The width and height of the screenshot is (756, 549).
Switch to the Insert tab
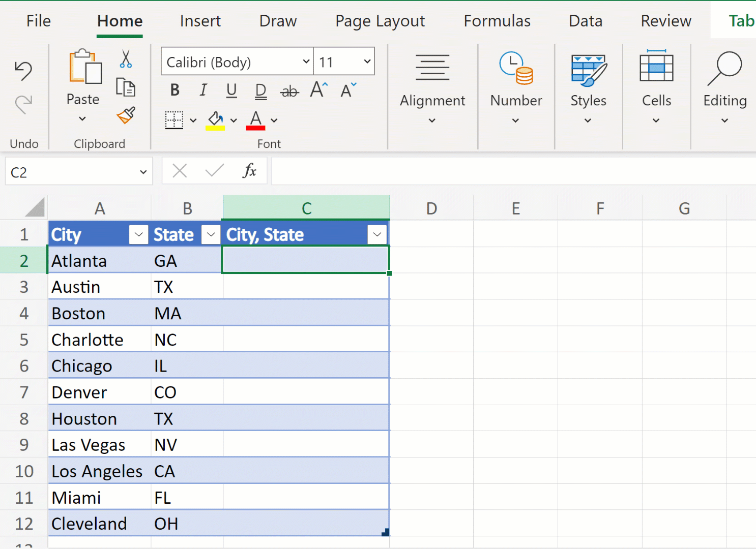click(x=200, y=21)
